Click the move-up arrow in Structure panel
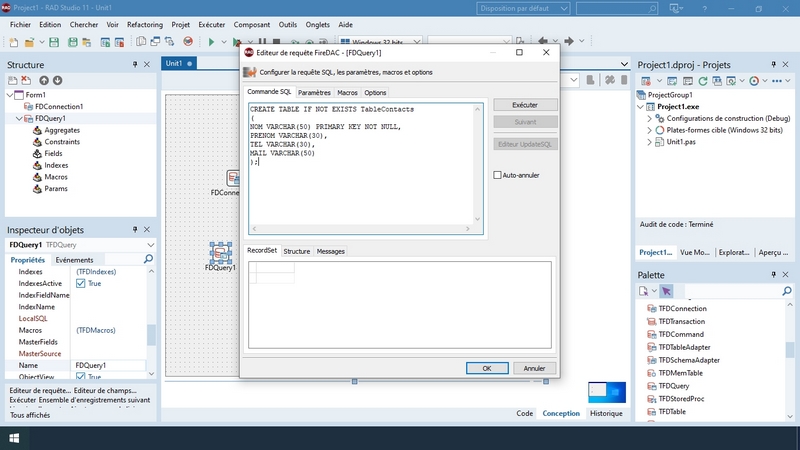The width and height of the screenshot is (800, 450). point(44,80)
